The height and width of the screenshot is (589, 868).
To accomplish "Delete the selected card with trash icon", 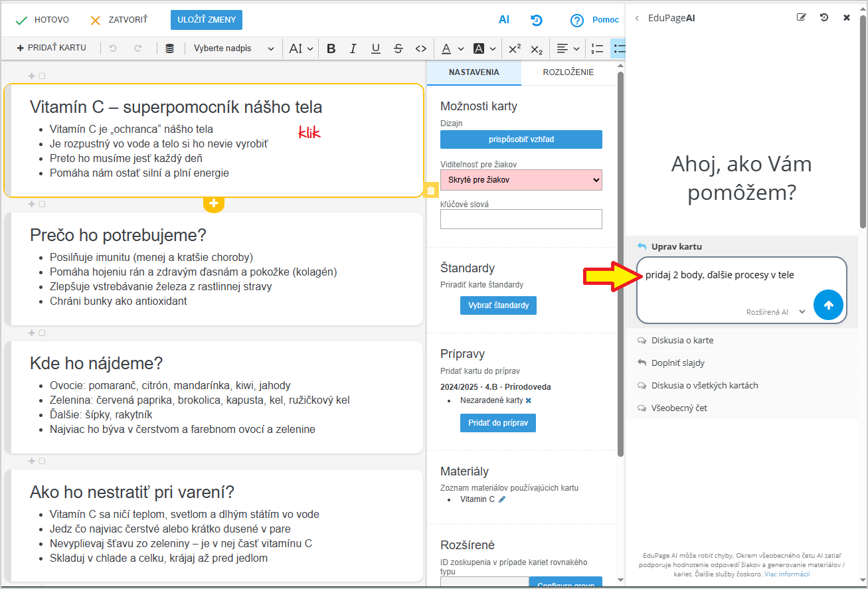I will click(x=431, y=191).
